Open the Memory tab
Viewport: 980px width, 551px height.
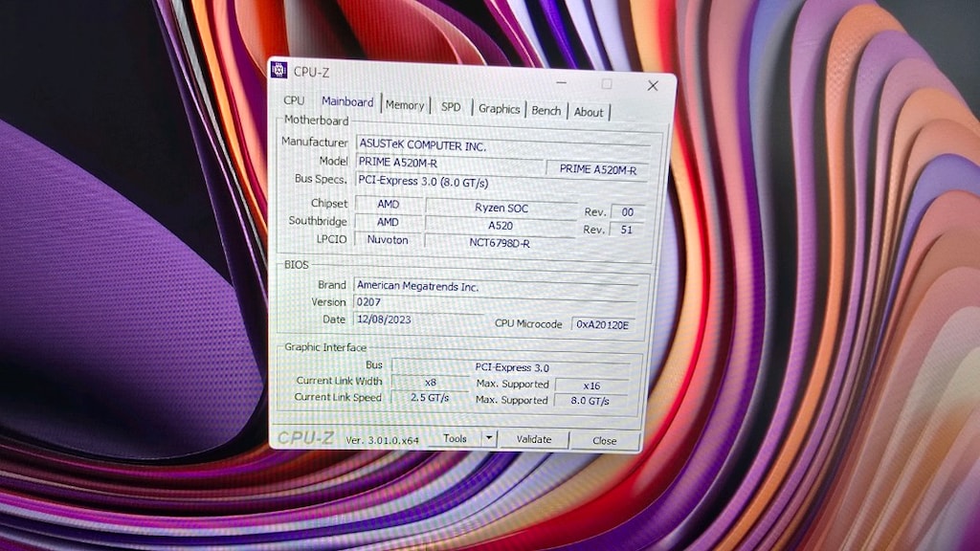[x=405, y=105]
